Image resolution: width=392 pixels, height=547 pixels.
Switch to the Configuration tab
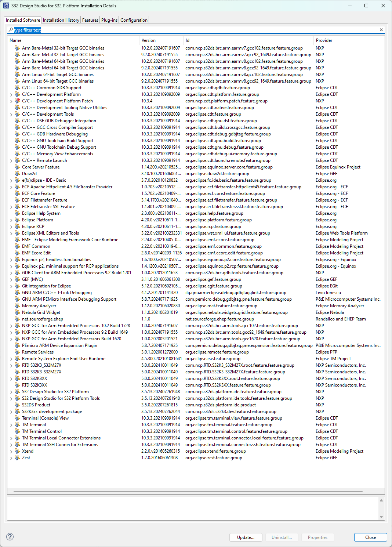(x=134, y=20)
